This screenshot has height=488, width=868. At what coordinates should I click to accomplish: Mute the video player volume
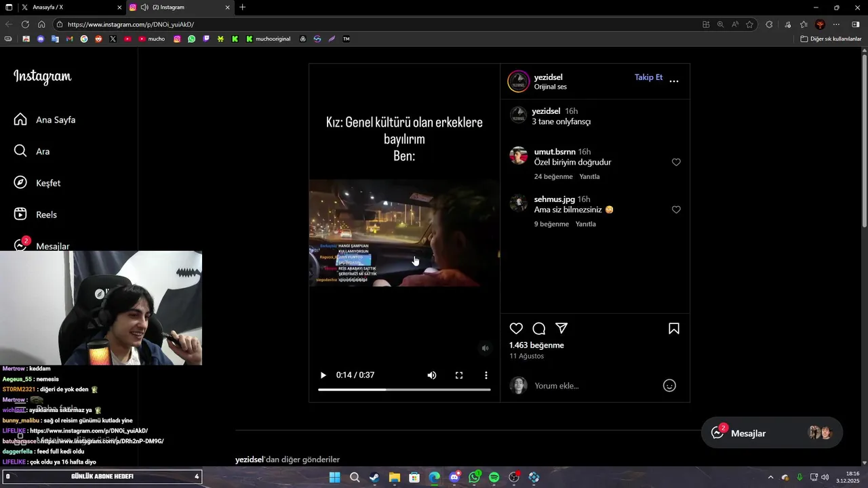coord(432,375)
